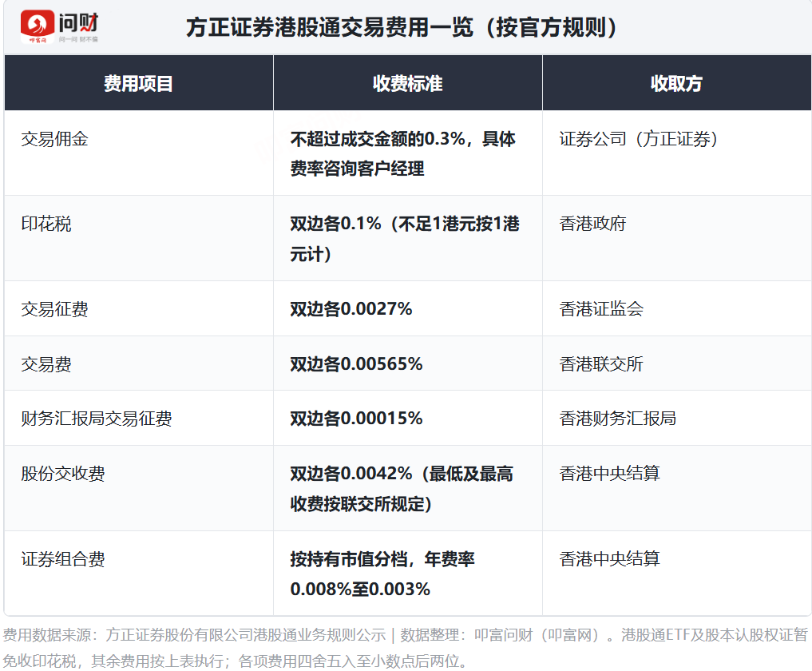Image resolution: width=812 pixels, height=671 pixels.
Task: Click 香港中央结算 in the 股份交收费 row
Action: pos(609,474)
